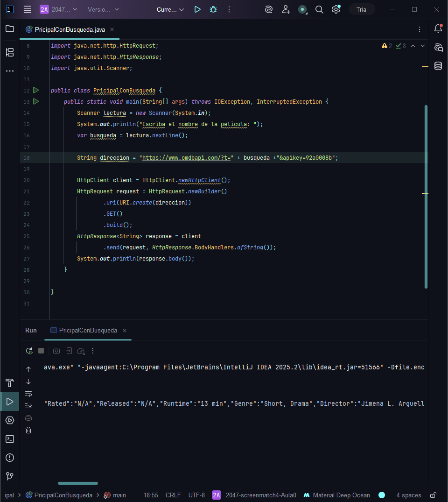This screenshot has width=448, height=502.
Task: Move down the stack trace arrow
Action: coord(28,382)
